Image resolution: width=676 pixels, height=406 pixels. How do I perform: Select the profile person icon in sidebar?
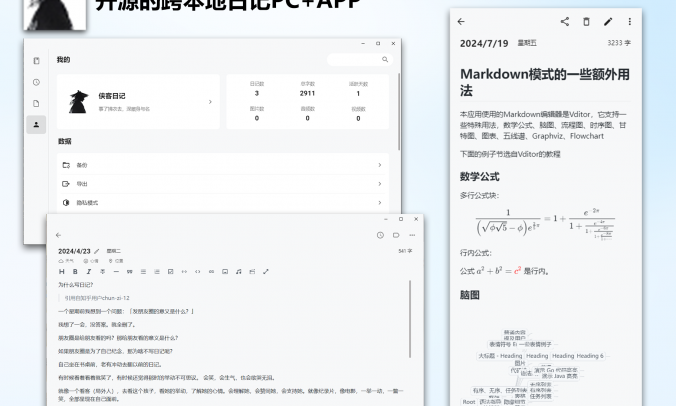point(36,124)
